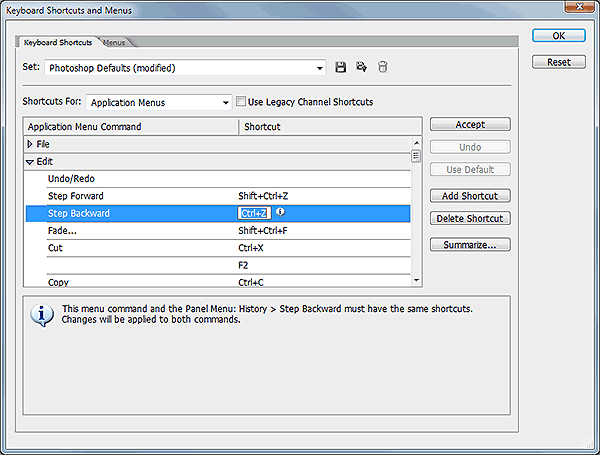The width and height of the screenshot is (600, 455).
Task: Select the Fade... command row
Action: [217, 231]
